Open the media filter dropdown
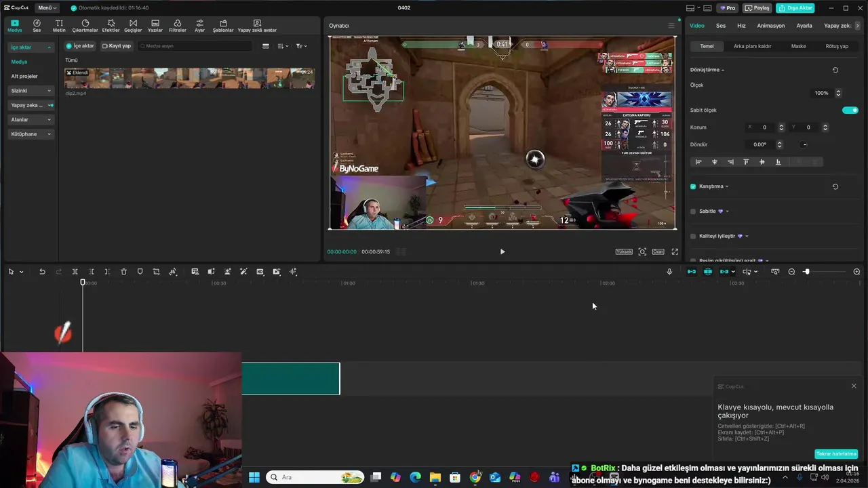The height and width of the screenshot is (488, 868). 302,46
